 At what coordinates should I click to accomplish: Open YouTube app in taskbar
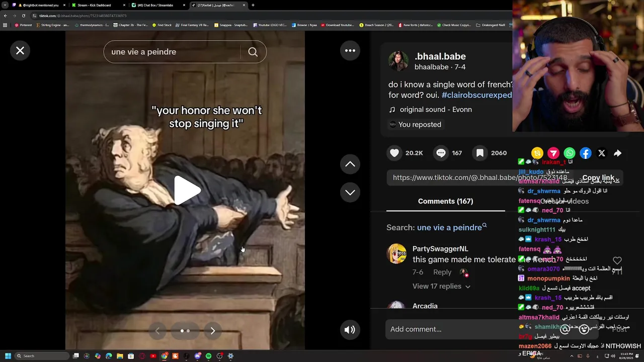[x=153, y=356]
